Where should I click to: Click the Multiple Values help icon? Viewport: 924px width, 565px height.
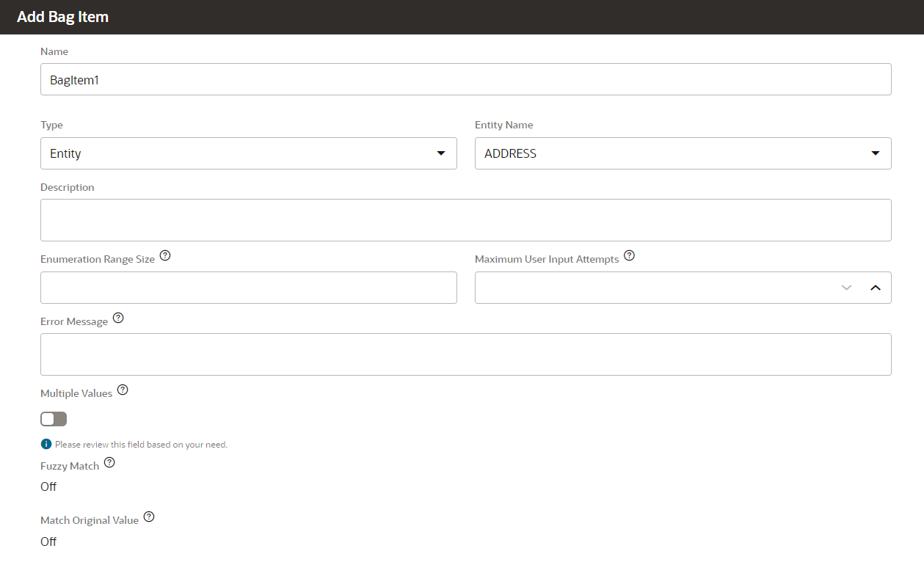(x=123, y=389)
